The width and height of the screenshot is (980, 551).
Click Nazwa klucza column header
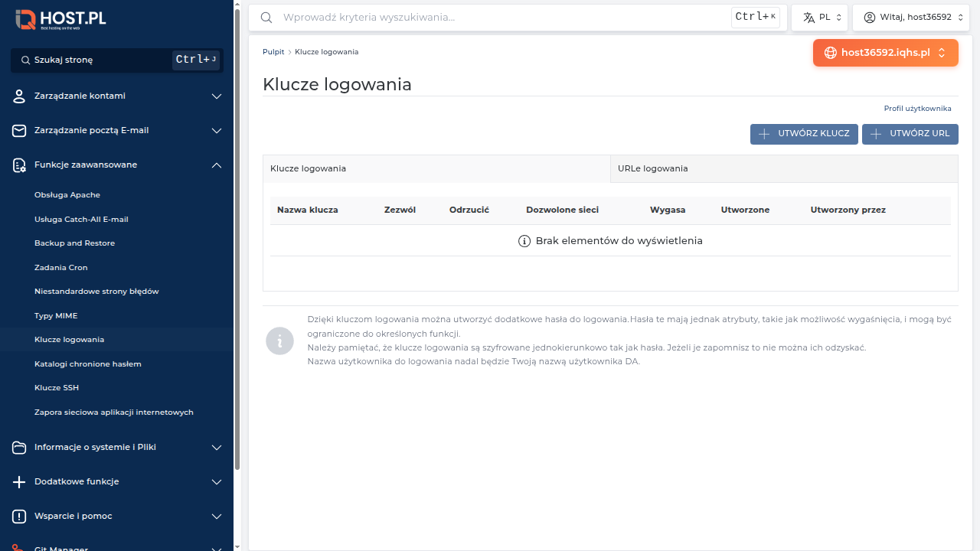click(x=307, y=210)
